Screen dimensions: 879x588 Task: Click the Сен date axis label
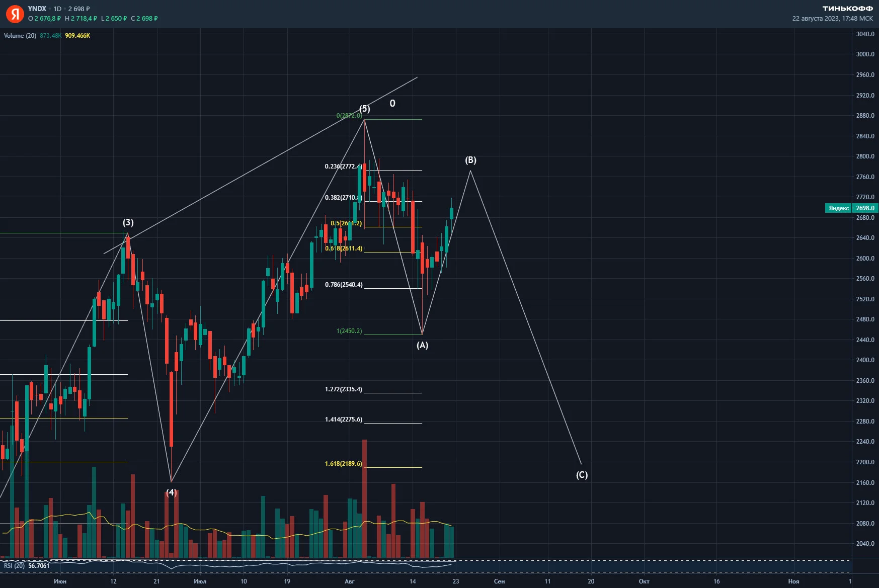(x=499, y=581)
